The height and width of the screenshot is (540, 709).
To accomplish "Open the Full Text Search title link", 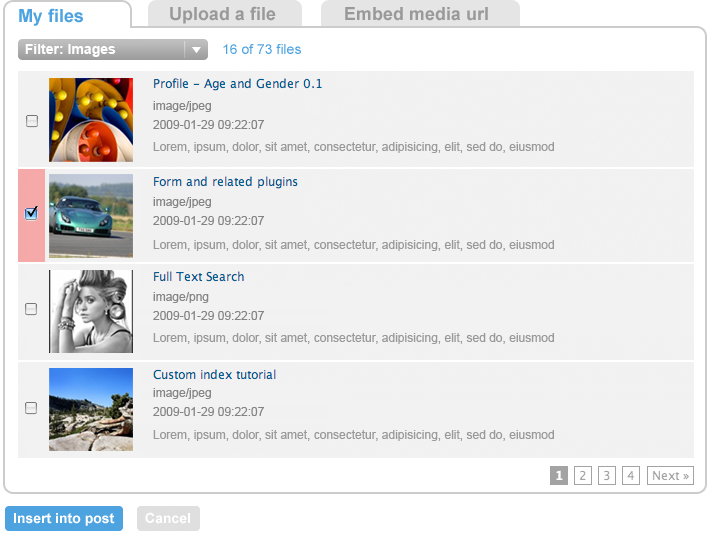I will 199,277.
